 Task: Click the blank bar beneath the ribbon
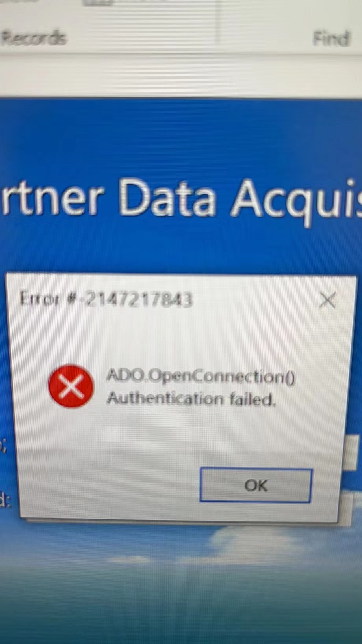[181, 75]
